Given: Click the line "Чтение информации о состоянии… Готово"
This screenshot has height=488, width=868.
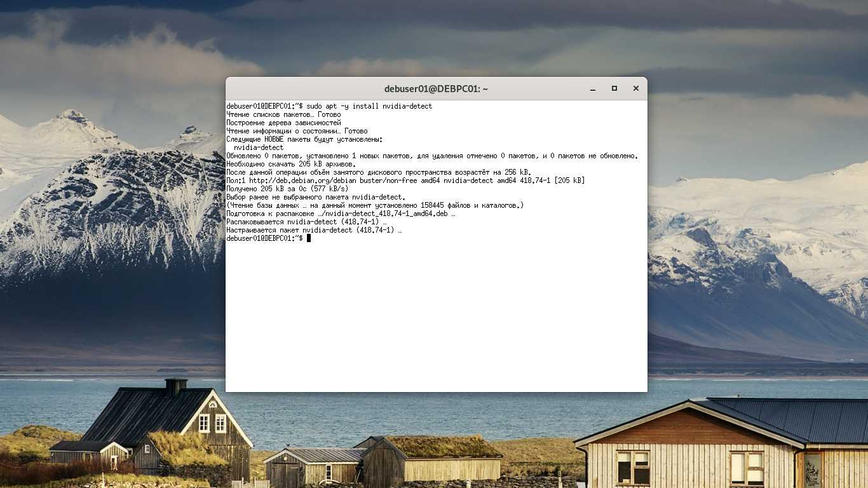Looking at the screenshot, I should pyautogui.click(x=297, y=131).
